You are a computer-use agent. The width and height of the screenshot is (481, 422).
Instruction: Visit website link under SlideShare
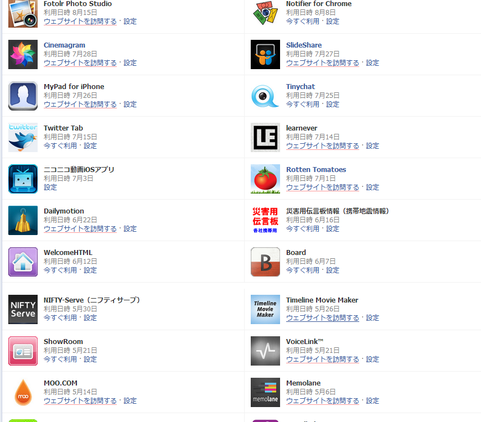tap(322, 63)
